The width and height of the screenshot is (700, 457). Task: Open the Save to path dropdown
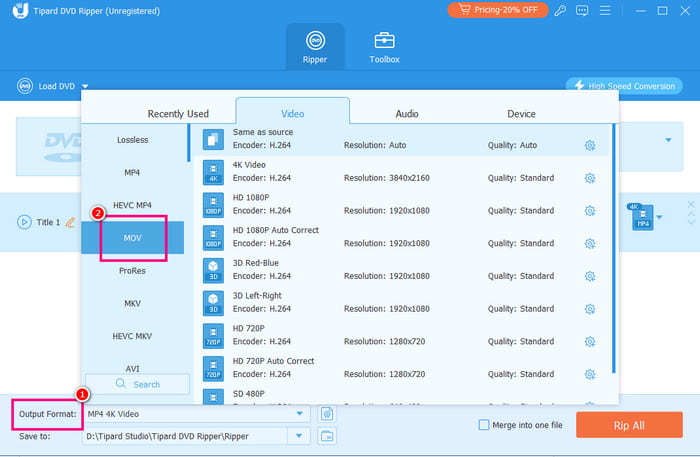299,436
